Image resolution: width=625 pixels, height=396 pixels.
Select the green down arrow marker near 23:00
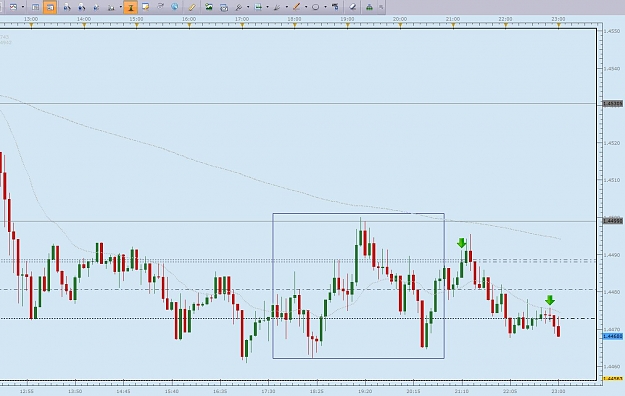pyautogui.click(x=550, y=300)
